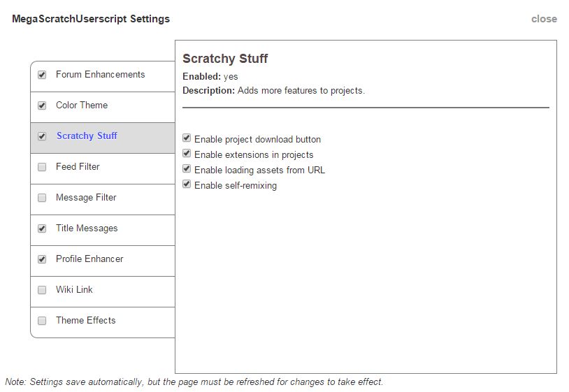Check the Theme Effects checkbox
This screenshot has width=569, height=392.
tap(42, 321)
